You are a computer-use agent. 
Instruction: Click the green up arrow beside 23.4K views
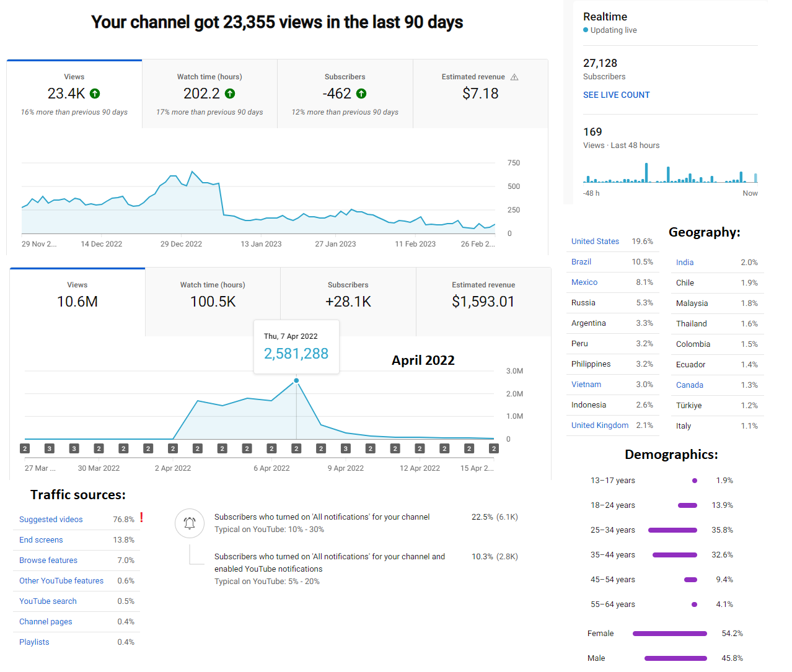coord(95,94)
